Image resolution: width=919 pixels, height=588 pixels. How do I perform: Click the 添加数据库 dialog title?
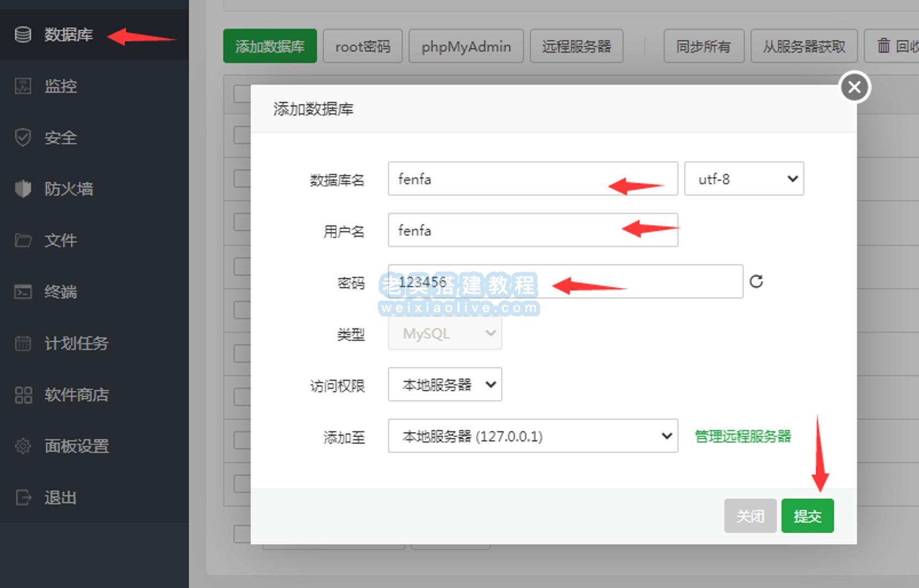pos(313,109)
